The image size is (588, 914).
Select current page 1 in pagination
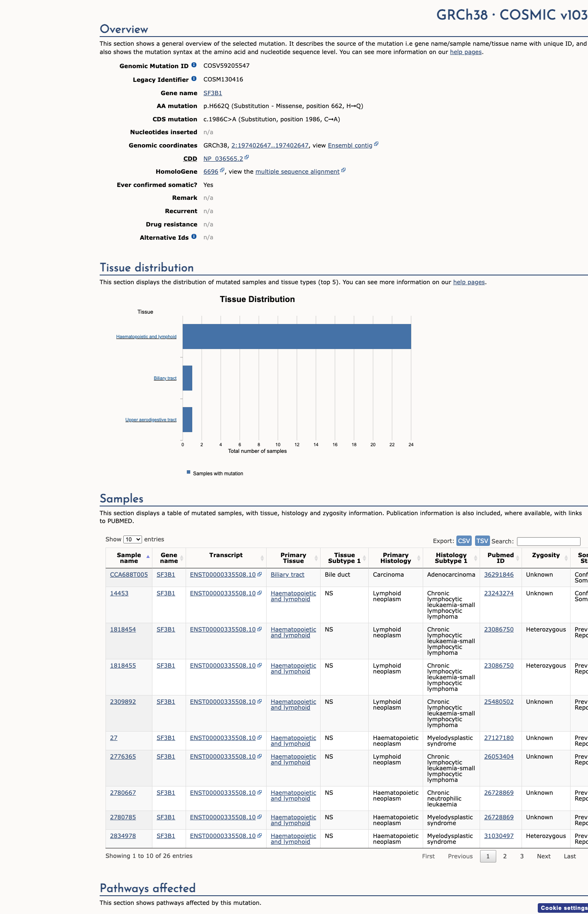click(488, 856)
